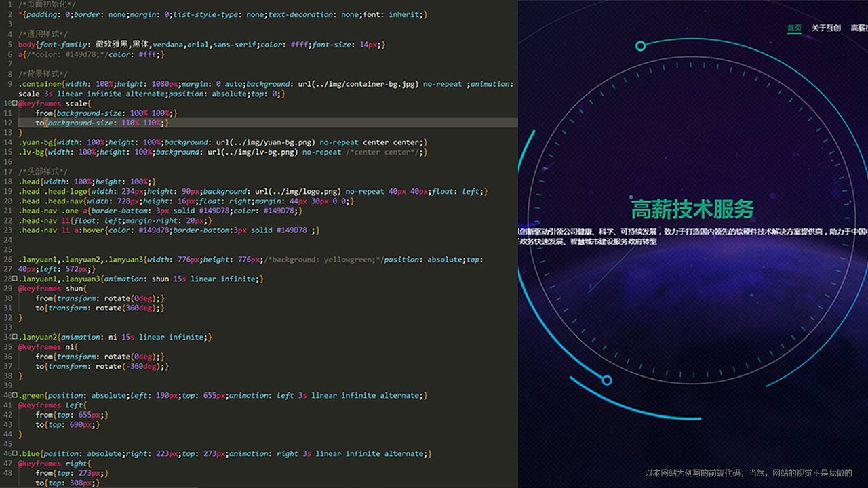Click 'to{transform: rotate(-360deg);}' line
Image resolution: width=868 pixels, height=488 pixels.
click(x=102, y=366)
